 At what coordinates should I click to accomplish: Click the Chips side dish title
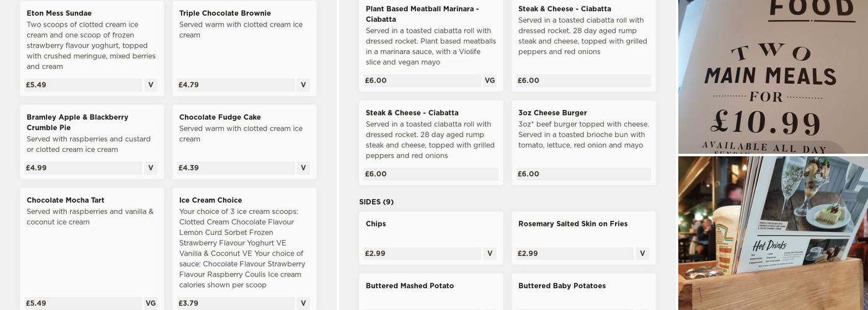[376, 224]
